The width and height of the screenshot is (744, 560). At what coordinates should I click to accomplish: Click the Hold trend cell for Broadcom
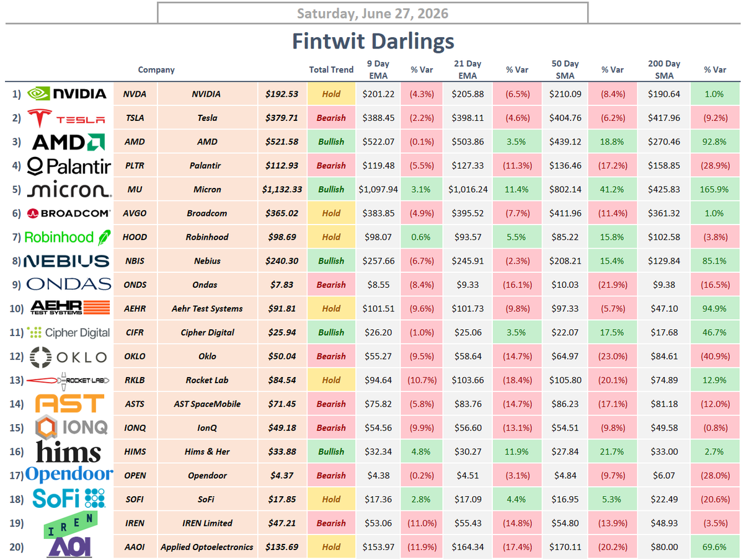pos(331,213)
